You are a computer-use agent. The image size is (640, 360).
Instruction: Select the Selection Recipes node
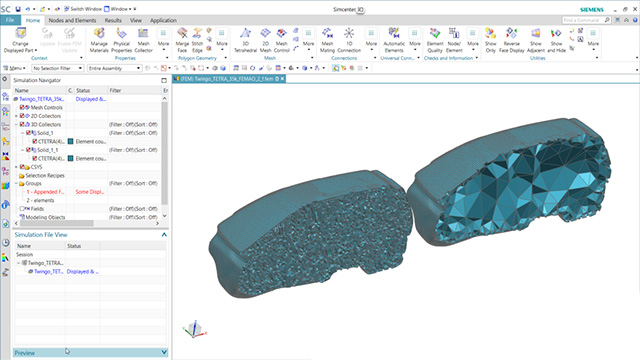44,176
